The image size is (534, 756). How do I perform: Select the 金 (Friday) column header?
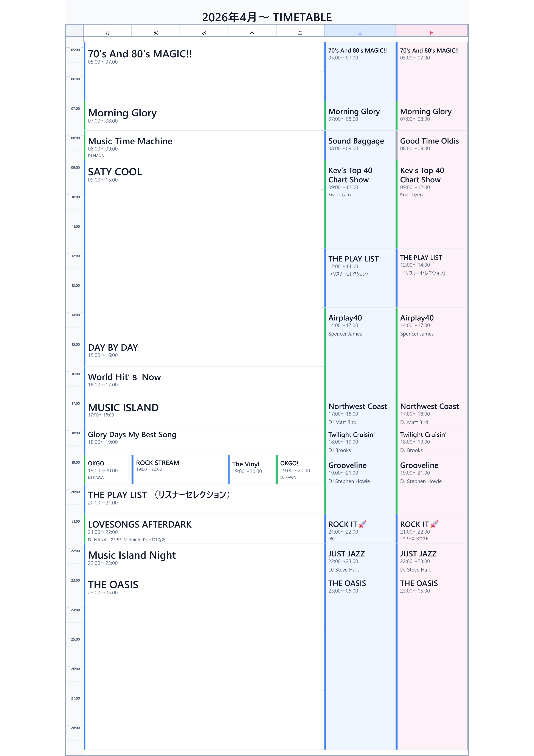[x=300, y=32]
